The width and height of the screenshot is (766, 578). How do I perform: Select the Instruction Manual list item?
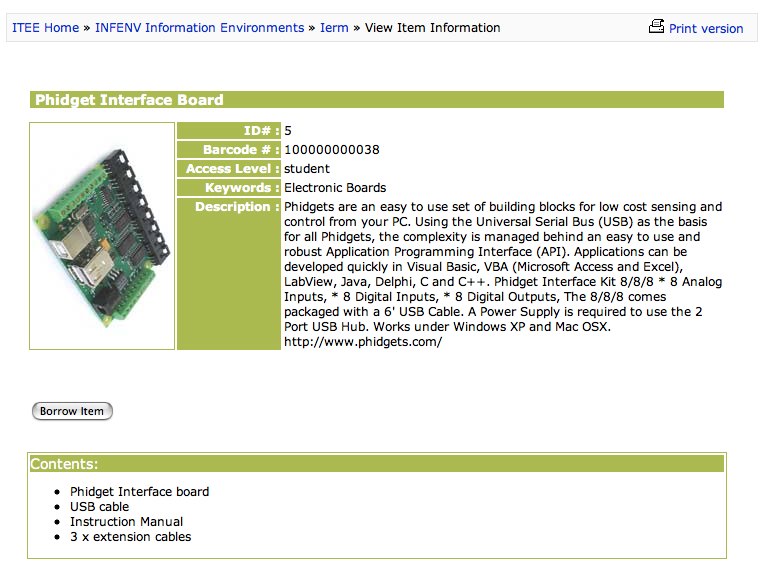[x=127, y=522]
